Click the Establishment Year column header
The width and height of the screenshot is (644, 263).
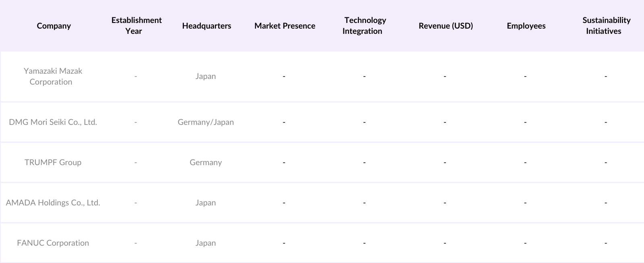[136, 26]
